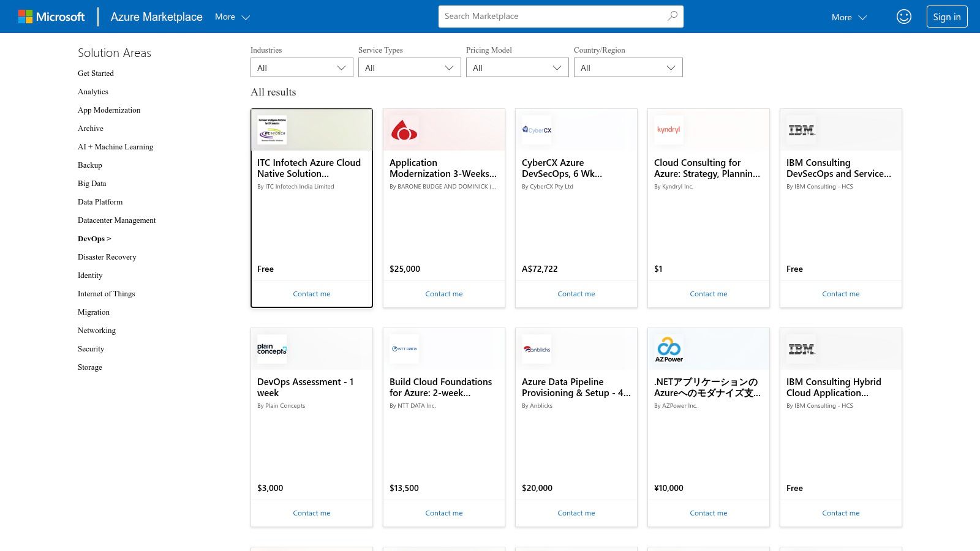Click the Microsoft logo in header
The width and height of the screenshot is (980, 551).
(x=51, y=17)
